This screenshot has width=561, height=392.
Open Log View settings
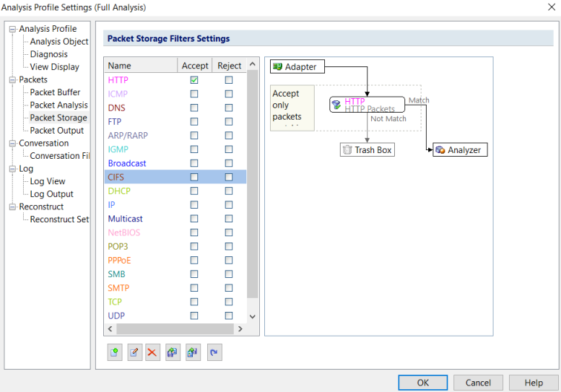pyautogui.click(x=48, y=181)
